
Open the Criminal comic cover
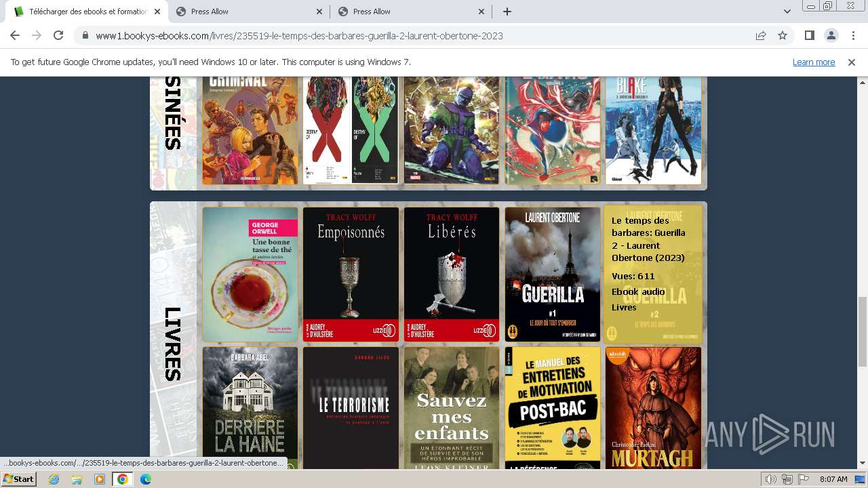(250, 130)
